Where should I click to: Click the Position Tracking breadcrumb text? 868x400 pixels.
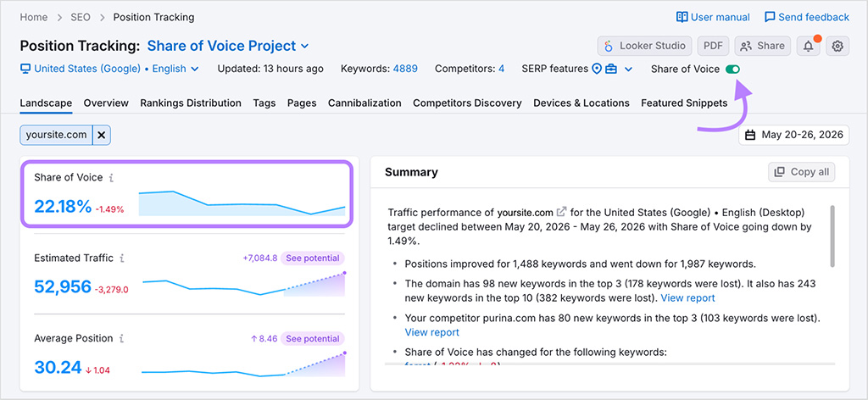[154, 17]
